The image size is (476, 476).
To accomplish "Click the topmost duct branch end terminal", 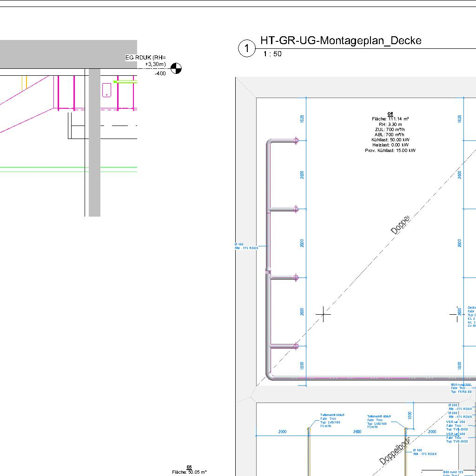I will click(x=295, y=140).
